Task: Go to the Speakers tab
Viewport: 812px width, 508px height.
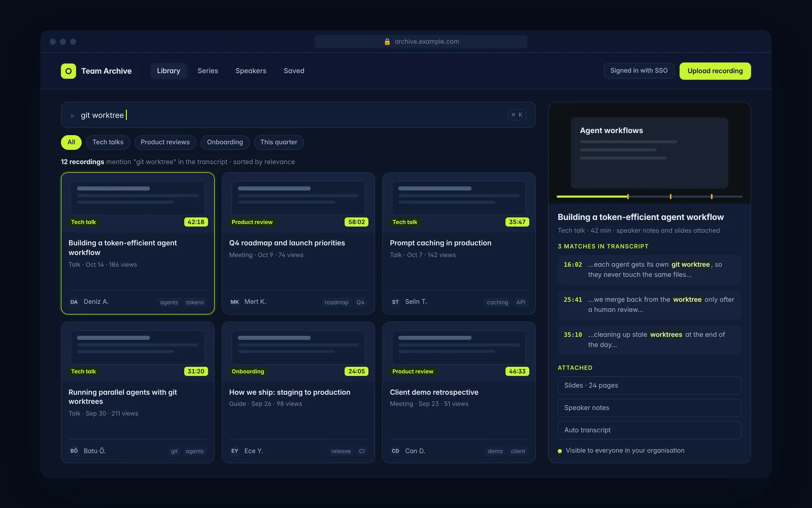Action: 251,71
